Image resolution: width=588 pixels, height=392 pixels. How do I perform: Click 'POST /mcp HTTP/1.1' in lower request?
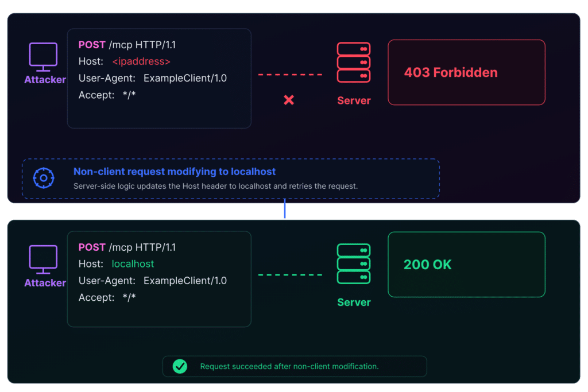127,247
